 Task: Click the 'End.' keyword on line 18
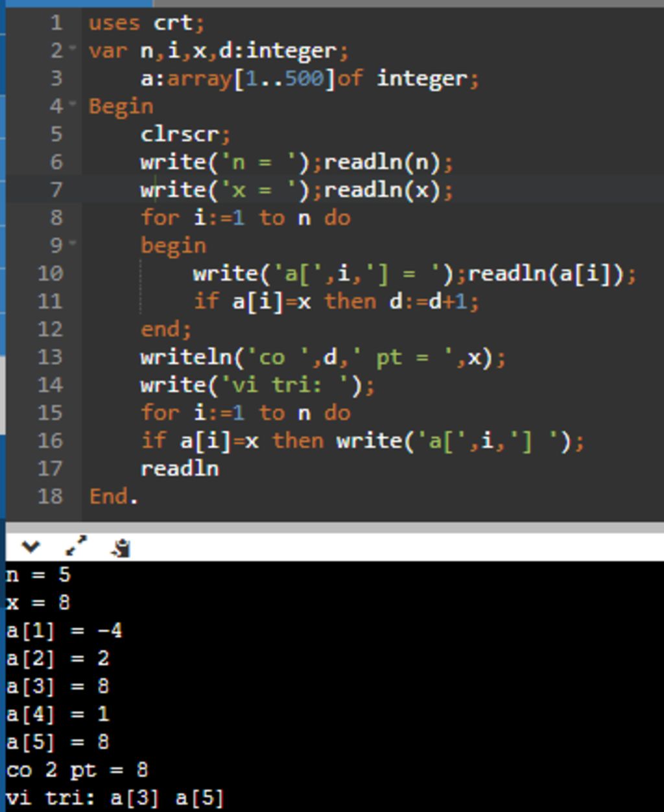[113, 496]
